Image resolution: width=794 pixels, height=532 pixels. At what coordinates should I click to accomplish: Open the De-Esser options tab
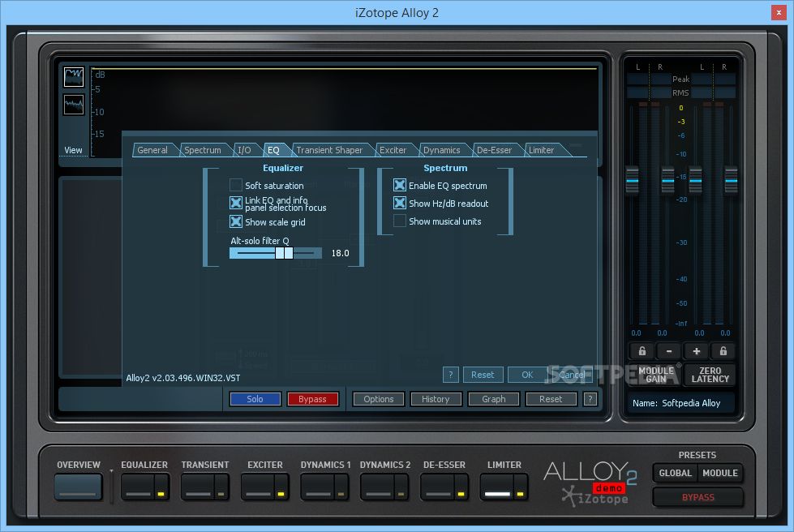point(494,150)
